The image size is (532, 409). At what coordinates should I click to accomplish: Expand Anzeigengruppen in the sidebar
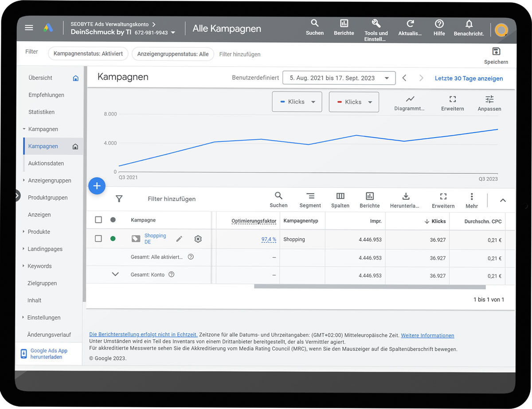coord(23,180)
